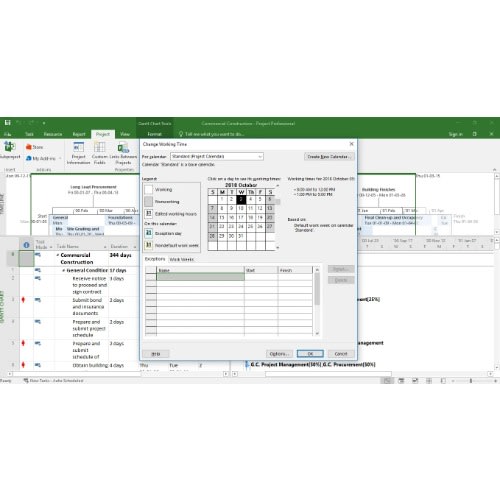The height and width of the screenshot is (500, 500).
Task: Click the Options button in the dialog
Action: click(279, 354)
